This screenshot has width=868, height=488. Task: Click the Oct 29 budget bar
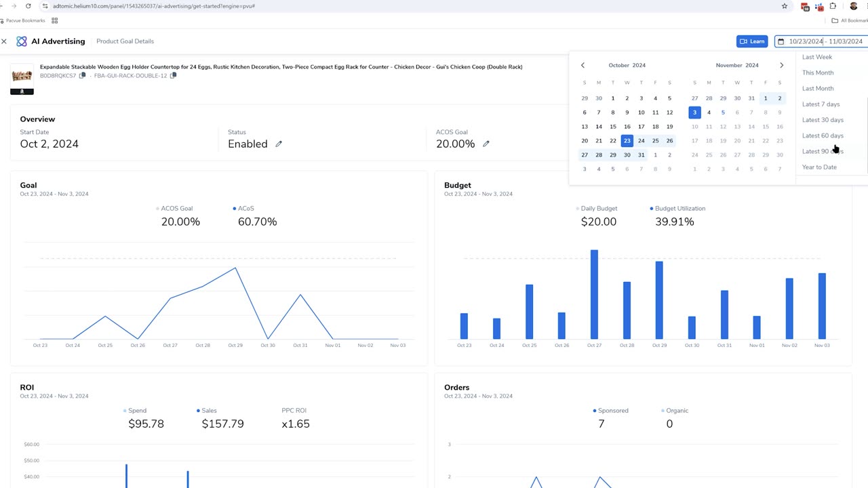[659, 300]
